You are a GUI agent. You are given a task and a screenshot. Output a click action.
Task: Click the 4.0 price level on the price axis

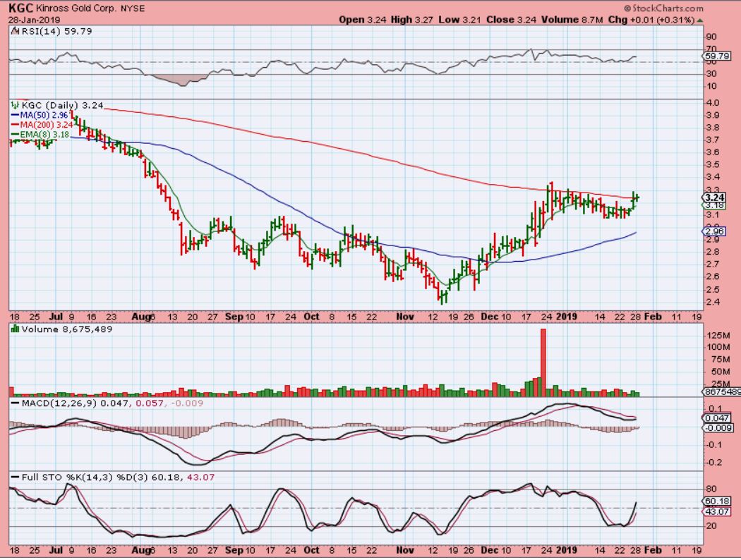coord(713,103)
